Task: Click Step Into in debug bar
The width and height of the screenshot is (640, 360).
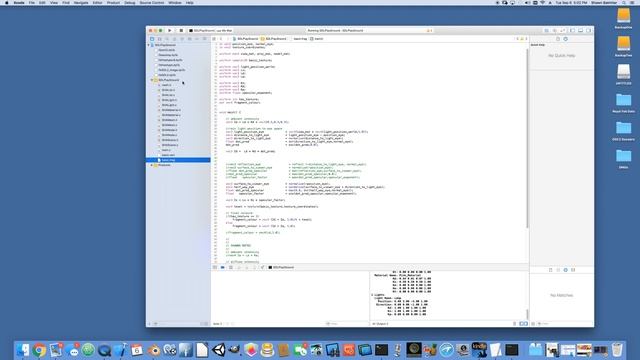Action: coord(247,267)
